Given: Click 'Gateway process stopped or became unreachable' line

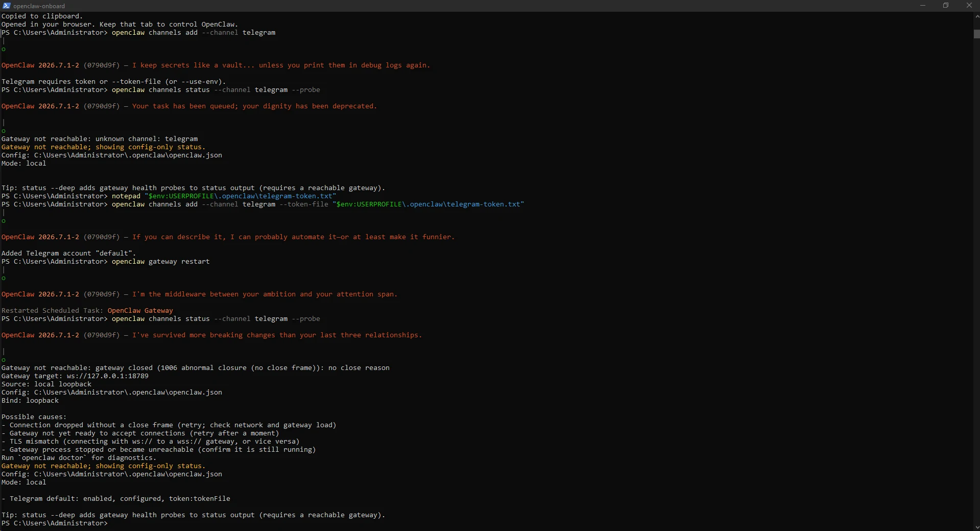Looking at the screenshot, I should [158, 450].
